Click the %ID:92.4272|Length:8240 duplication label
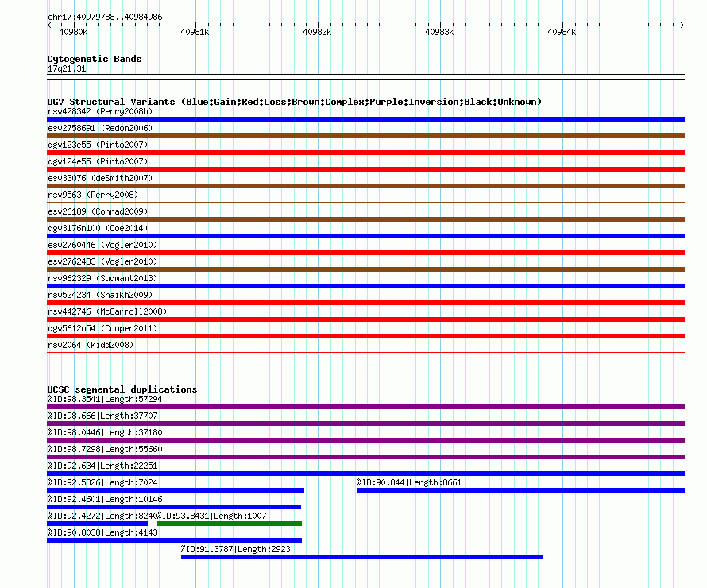 click(x=102, y=516)
